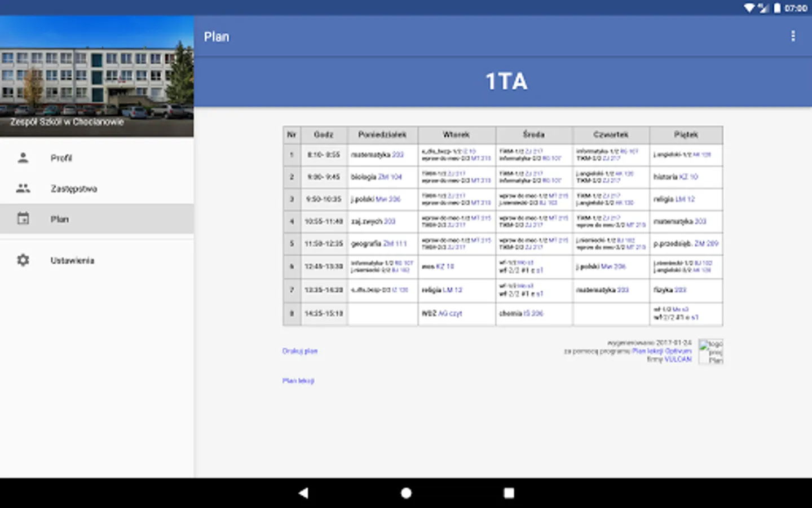This screenshot has height=508, width=812.
Task: Select the 12:45-13:30 time cell
Action: click(324, 266)
